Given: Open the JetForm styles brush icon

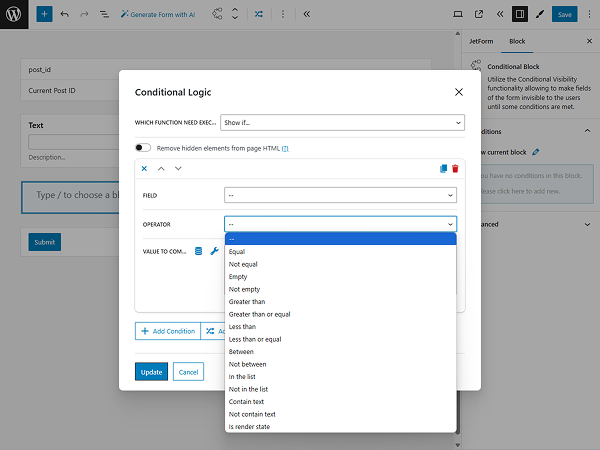Looking at the screenshot, I should pos(540,14).
